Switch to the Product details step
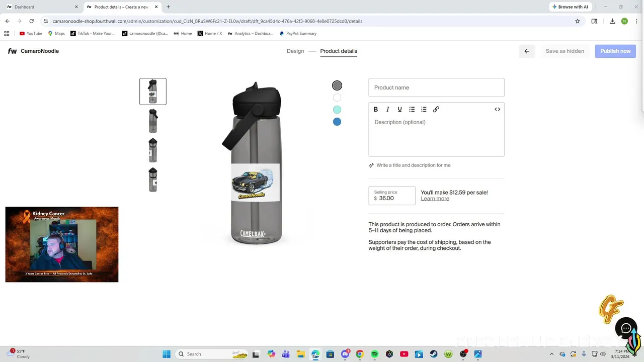Image resolution: width=644 pixels, height=362 pixels. point(339,51)
